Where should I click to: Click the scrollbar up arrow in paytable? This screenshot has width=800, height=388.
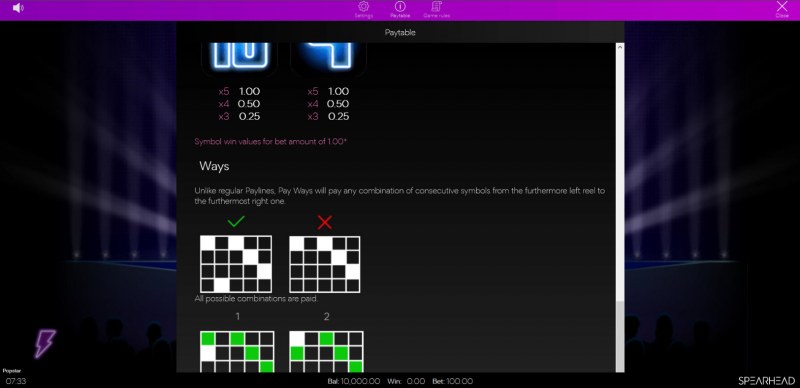click(620, 47)
